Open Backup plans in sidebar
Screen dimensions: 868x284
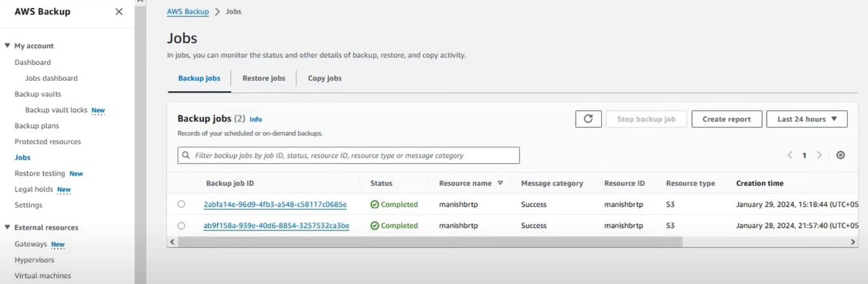click(37, 126)
